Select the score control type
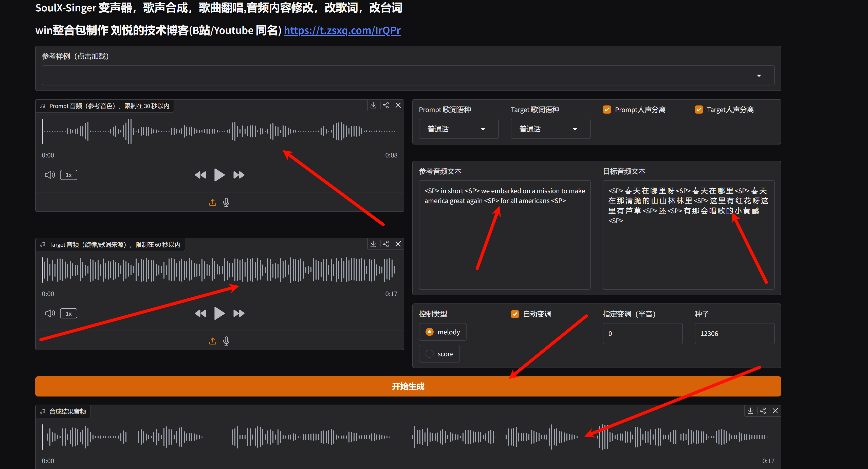The image size is (868, 469). tap(429, 354)
